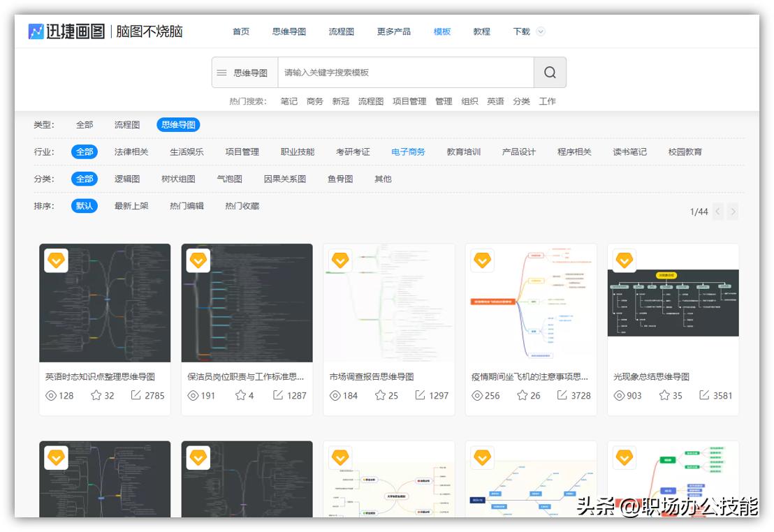The height and width of the screenshot is (532, 774).
Task: Click the star collect icon under 光现象总结思维导图
Action: [666, 394]
